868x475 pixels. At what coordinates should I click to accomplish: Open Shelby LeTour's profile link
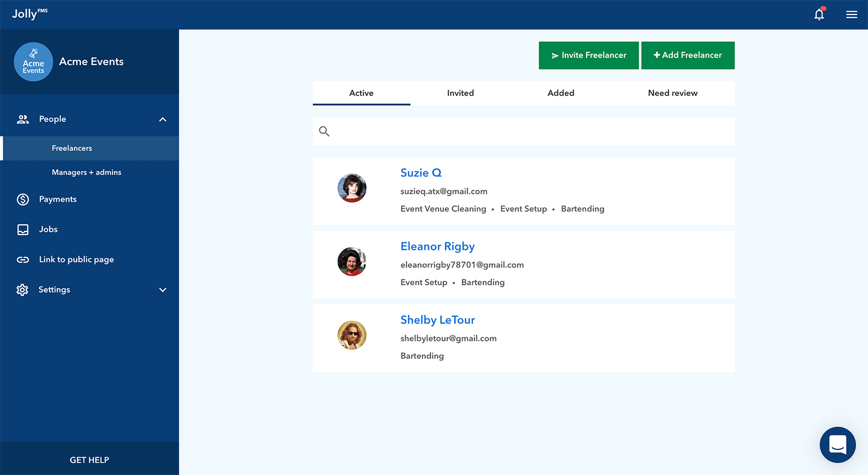tap(438, 320)
